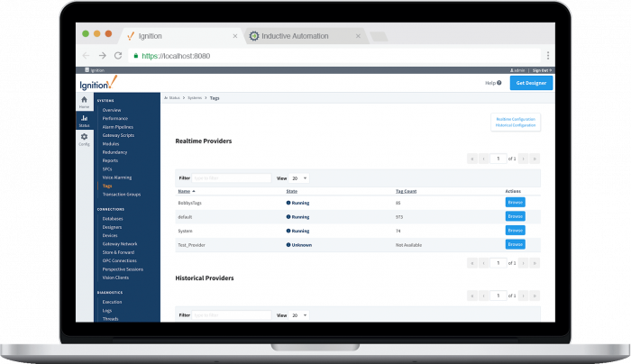This screenshot has width=631, height=364.
Task: Click the Status breadcrumb link
Action: pyautogui.click(x=172, y=97)
